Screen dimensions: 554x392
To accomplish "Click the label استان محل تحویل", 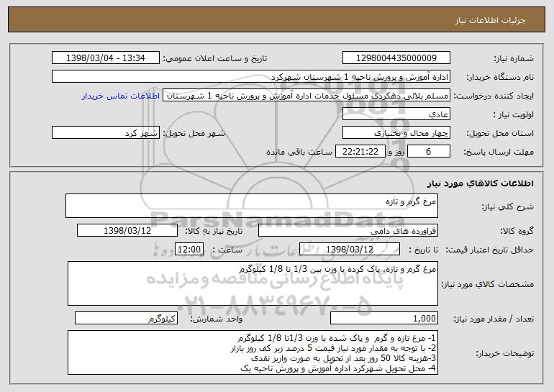I will click(500, 133).
